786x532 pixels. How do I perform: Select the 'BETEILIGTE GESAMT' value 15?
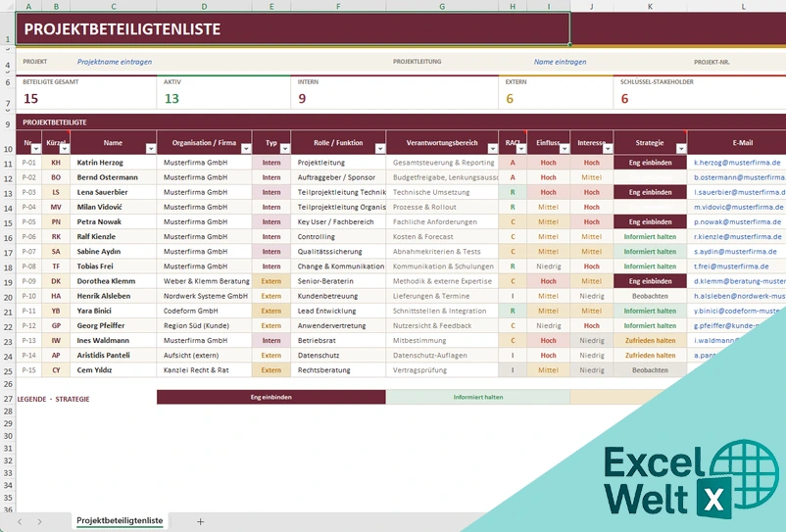(x=31, y=99)
